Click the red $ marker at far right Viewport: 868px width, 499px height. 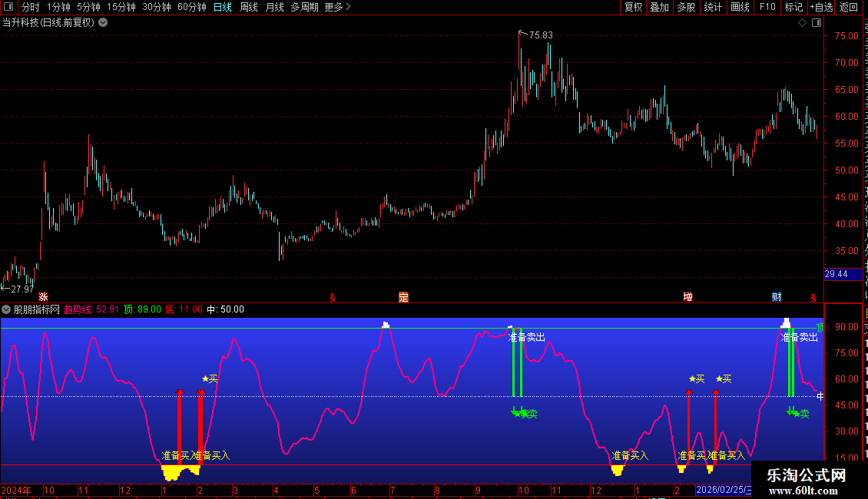pos(813,298)
